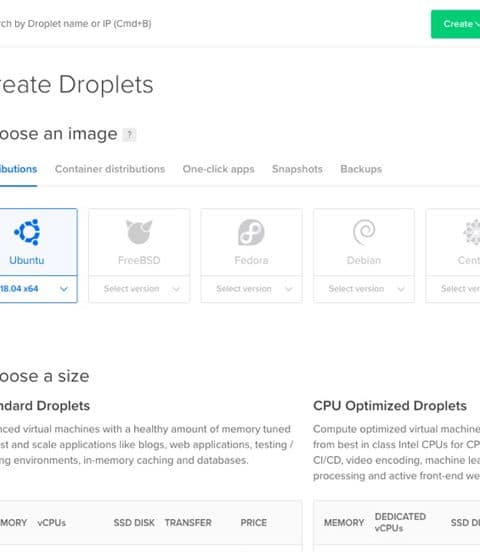Select the Debian swirl logo
480x552 pixels.
[364, 232]
